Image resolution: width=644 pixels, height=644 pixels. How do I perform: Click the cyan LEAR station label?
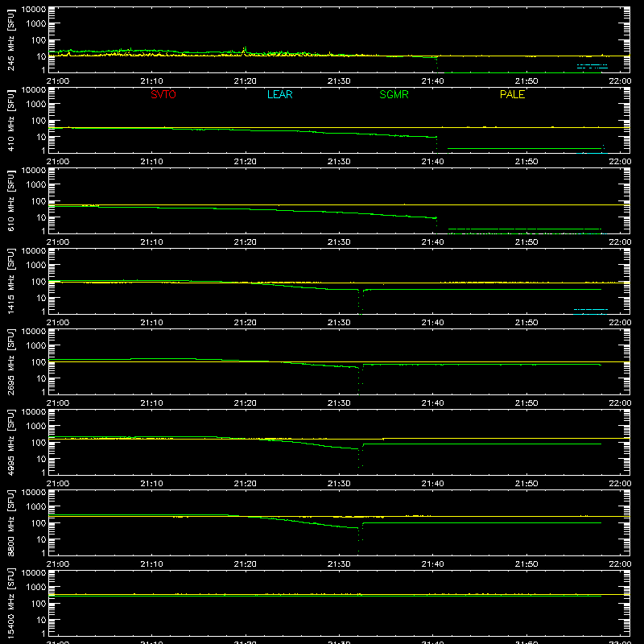279,94
